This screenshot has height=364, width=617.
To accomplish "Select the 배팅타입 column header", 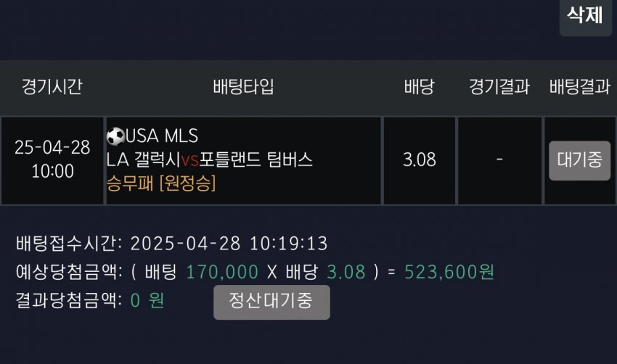I will pyautogui.click(x=244, y=88).
